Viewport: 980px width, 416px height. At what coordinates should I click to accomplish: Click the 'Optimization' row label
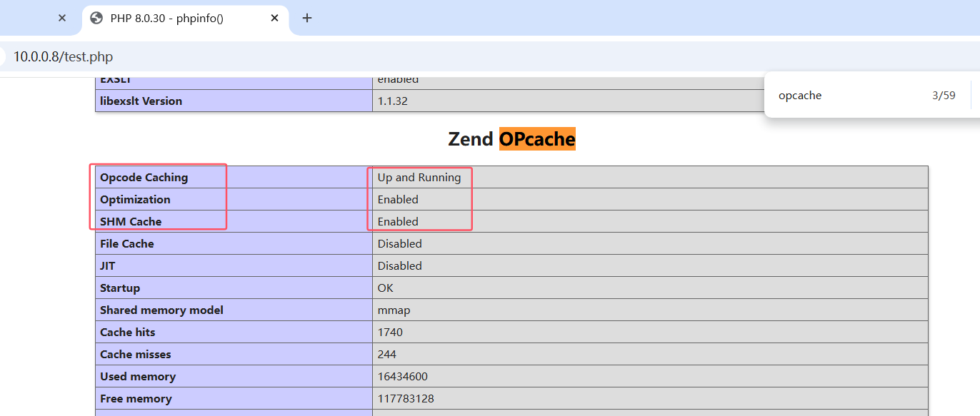point(135,199)
